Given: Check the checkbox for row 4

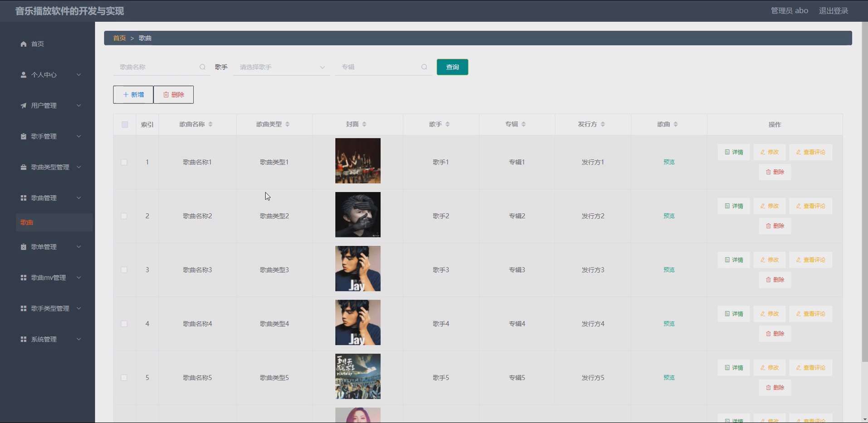Looking at the screenshot, I should [x=124, y=324].
